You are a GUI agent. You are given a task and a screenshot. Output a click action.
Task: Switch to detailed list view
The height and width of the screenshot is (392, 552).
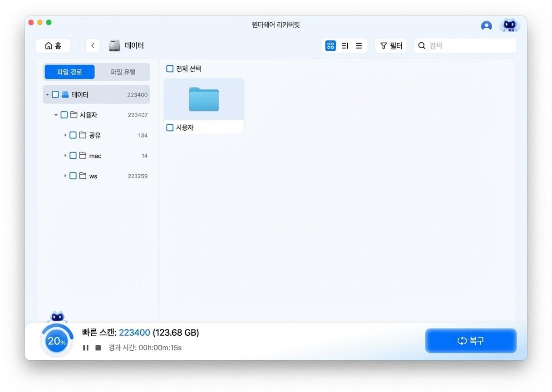click(344, 45)
